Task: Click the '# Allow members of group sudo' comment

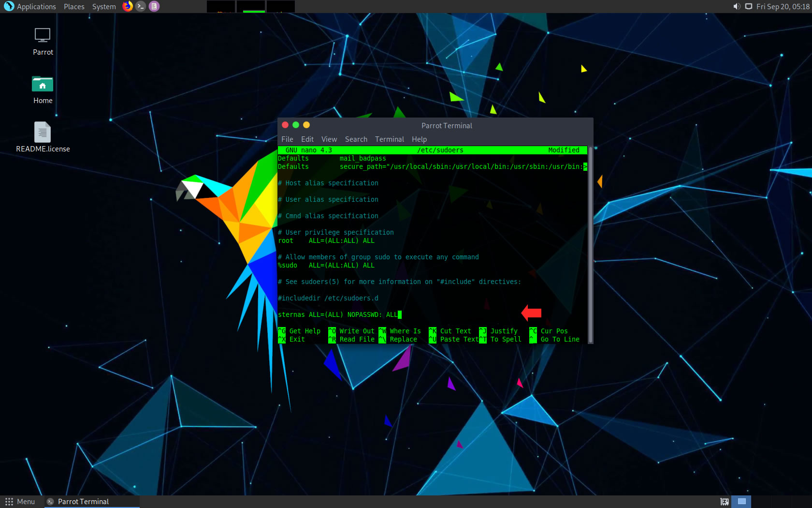Action: pyautogui.click(x=378, y=257)
